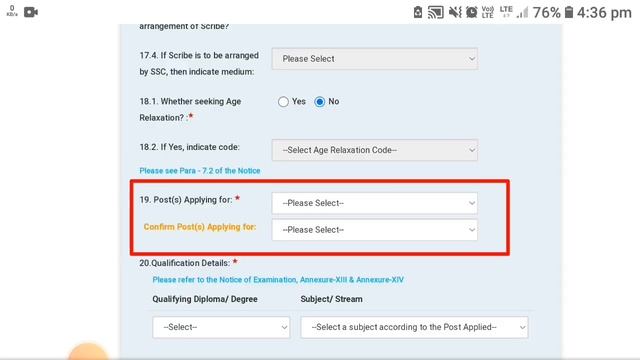Open the Select Age Relaxation Code dropdown
Image resolution: width=640 pixels, height=360 pixels.
coord(375,150)
